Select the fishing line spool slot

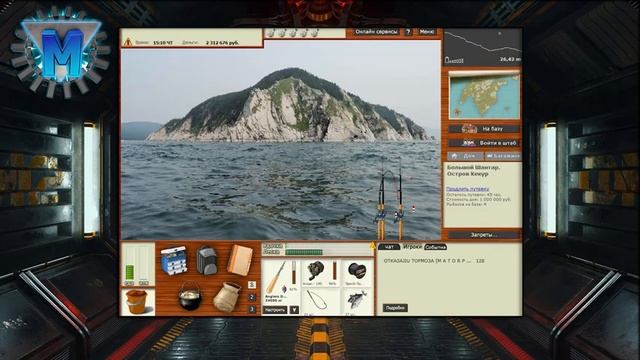[x=357, y=272]
